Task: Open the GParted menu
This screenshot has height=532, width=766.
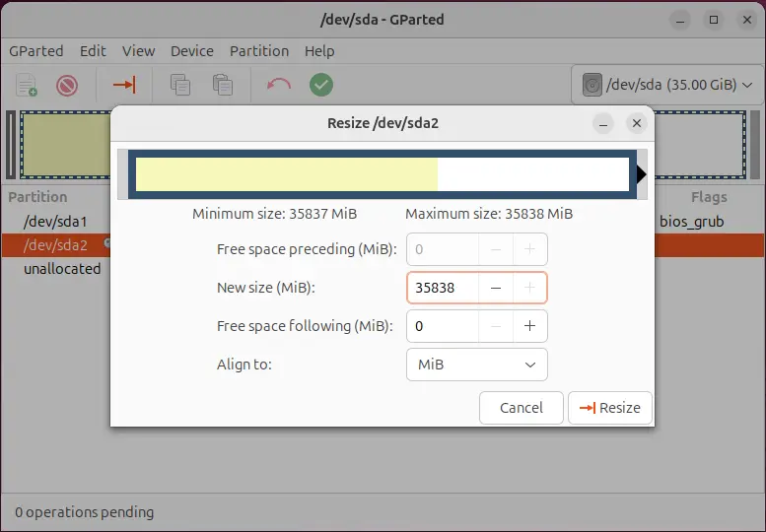Action: (36, 51)
